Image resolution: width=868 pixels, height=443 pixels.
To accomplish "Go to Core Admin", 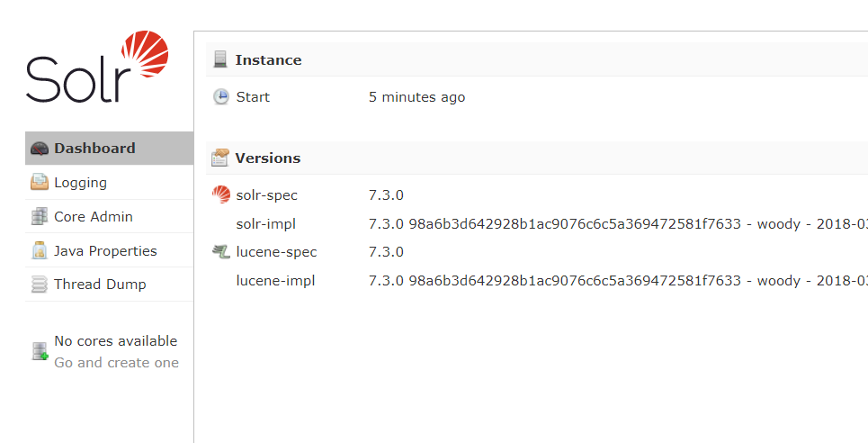I will (94, 217).
